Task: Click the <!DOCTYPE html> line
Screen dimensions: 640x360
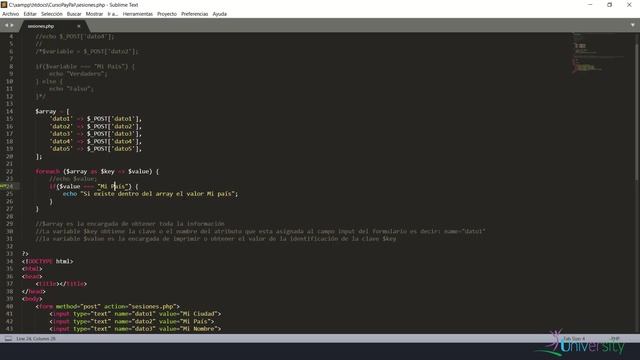Action: click(x=48, y=261)
